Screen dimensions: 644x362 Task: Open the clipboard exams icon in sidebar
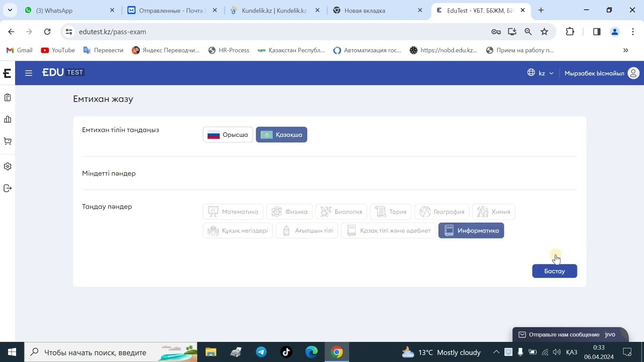pyautogui.click(x=8, y=98)
